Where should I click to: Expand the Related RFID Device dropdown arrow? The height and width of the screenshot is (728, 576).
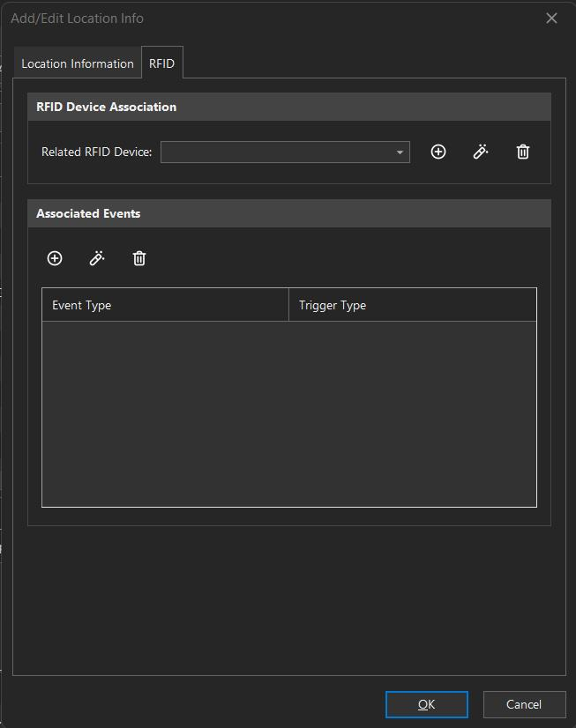pyautogui.click(x=400, y=152)
